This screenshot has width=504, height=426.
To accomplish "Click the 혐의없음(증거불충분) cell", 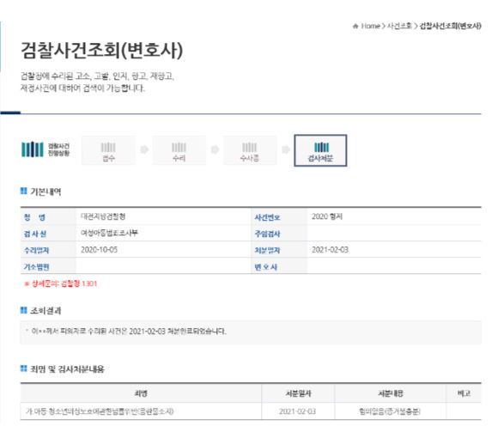I will point(390,411).
